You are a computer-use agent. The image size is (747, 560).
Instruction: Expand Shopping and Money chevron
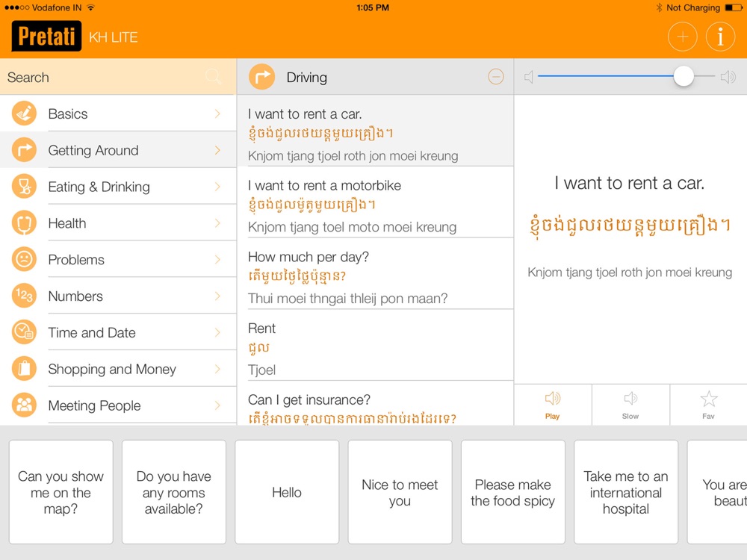pos(217,369)
